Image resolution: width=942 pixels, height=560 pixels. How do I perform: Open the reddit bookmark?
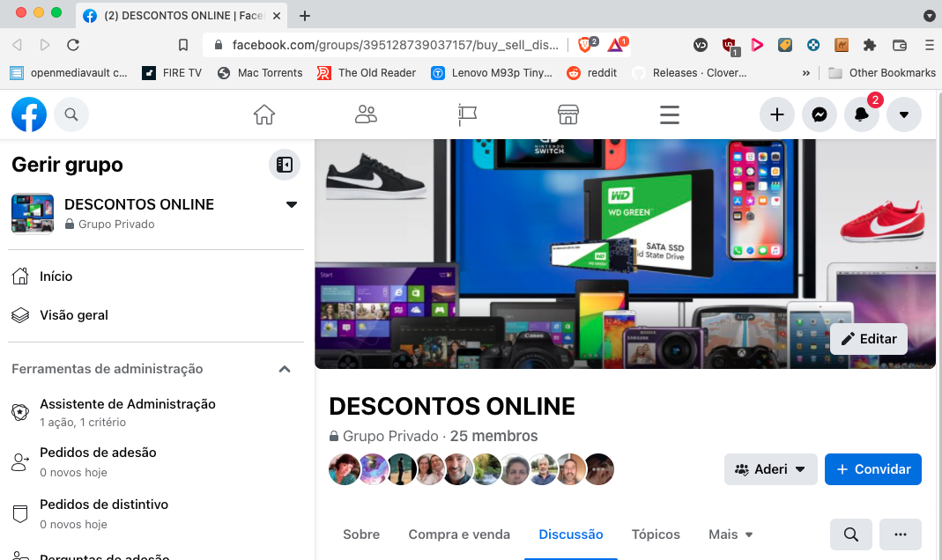[592, 72]
